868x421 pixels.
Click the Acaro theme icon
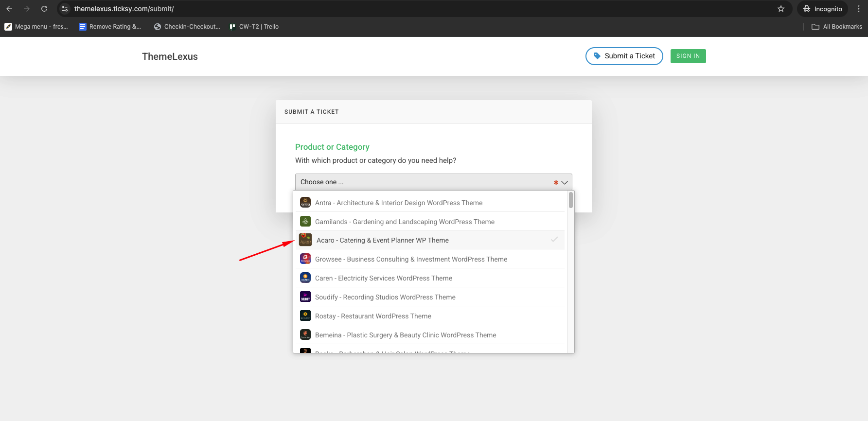pos(305,240)
